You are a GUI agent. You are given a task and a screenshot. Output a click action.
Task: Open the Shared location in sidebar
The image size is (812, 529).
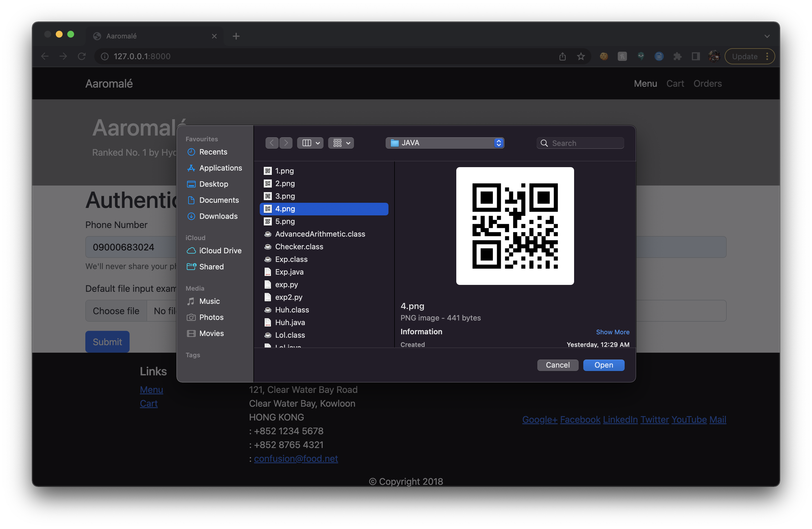coord(205,267)
